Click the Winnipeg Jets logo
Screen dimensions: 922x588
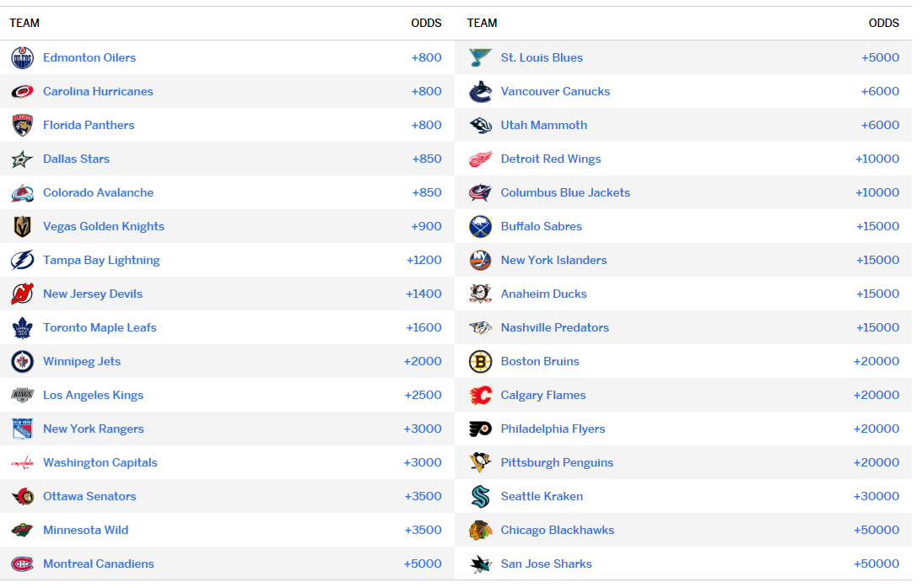coord(22,362)
